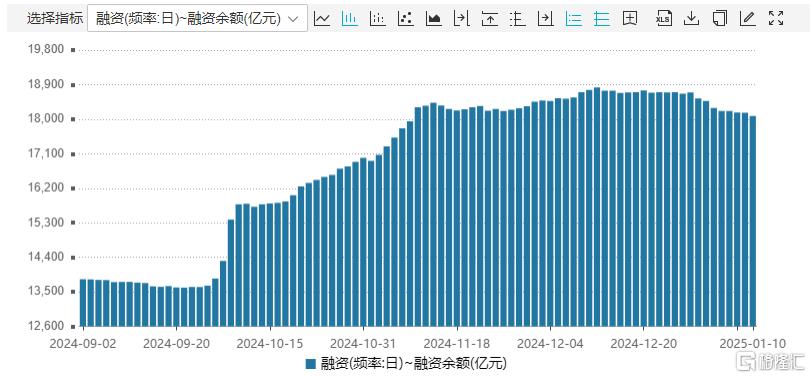Click the arrow-up-to-top-line icon

click(489, 19)
